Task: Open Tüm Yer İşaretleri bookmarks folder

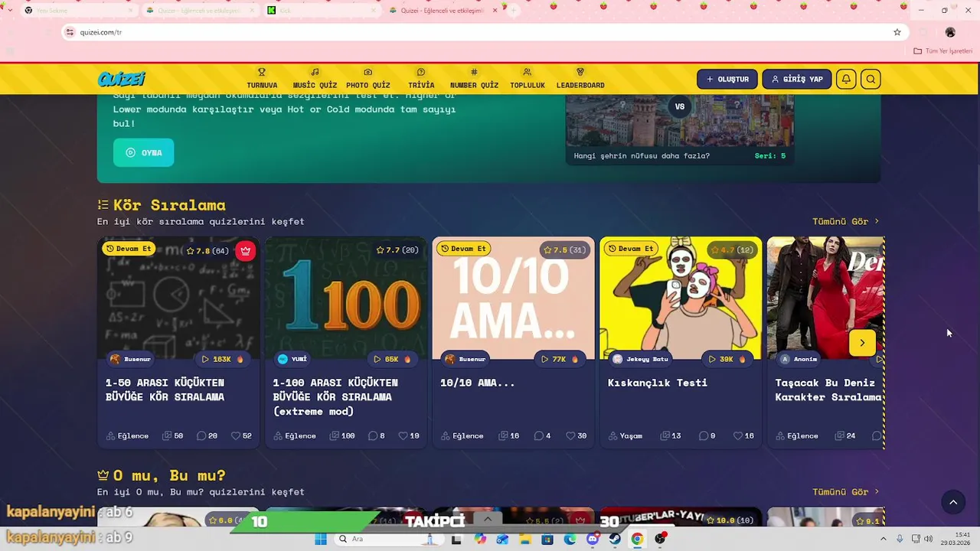Action: 944,51
